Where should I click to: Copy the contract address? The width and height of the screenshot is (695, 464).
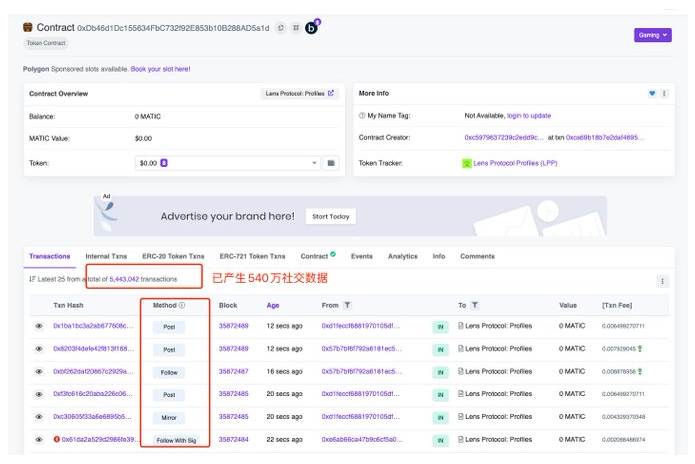click(281, 28)
